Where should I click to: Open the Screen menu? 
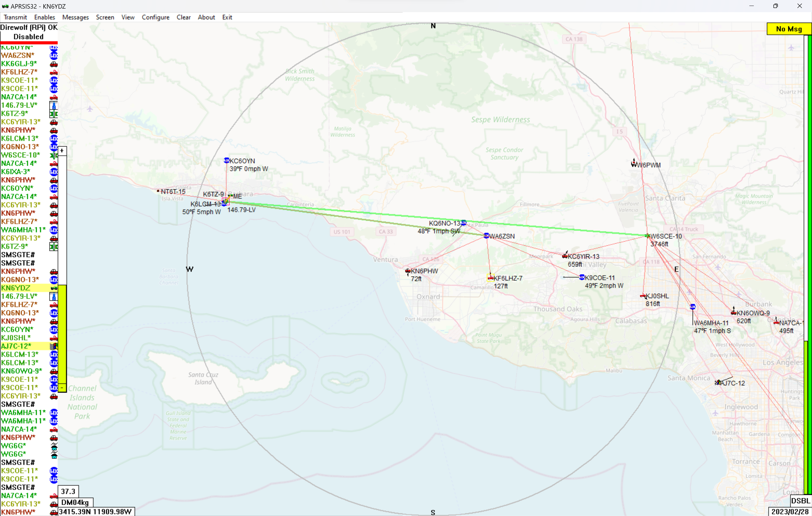pos(105,17)
